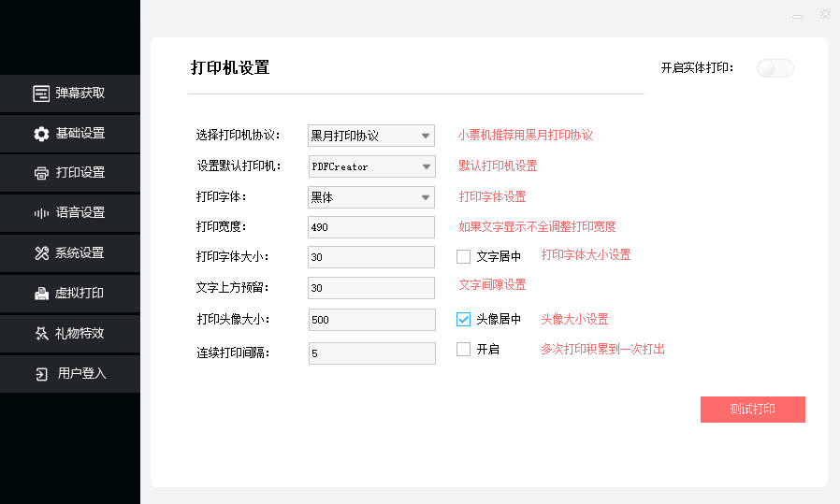
Task: Select the 连续打印间隔 input box
Action: tap(371, 353)
